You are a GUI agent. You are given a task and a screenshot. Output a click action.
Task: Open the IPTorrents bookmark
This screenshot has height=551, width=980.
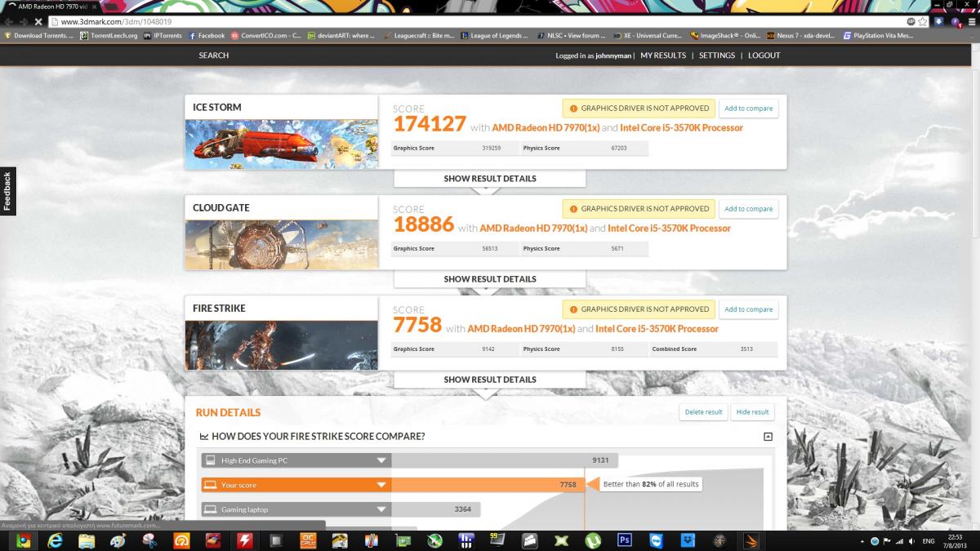pos(163,36)
